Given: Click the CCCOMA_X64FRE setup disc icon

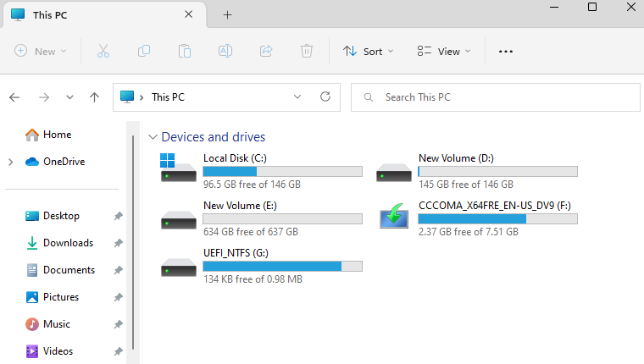Looking at the screenshot, I should point(393,216).
